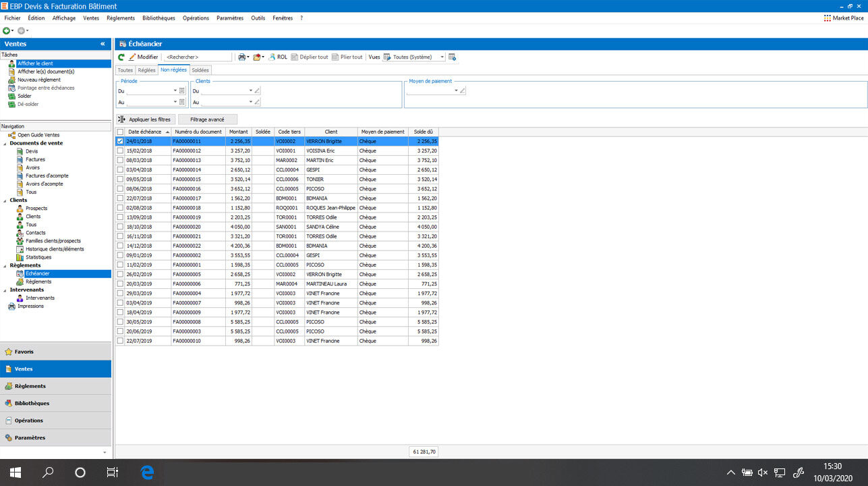The height and width of the screenshot is (486, 868).
Task: Open the Vues 'Toutes (Système)' dropdown
Action: tap(442, 57)
